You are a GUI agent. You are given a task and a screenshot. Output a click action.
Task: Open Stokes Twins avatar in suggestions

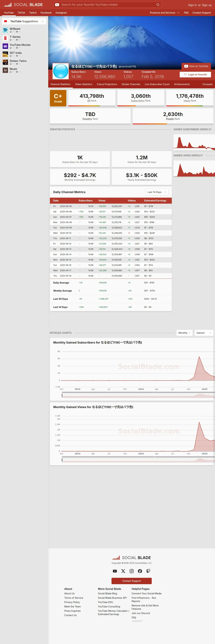click(5, 62)
